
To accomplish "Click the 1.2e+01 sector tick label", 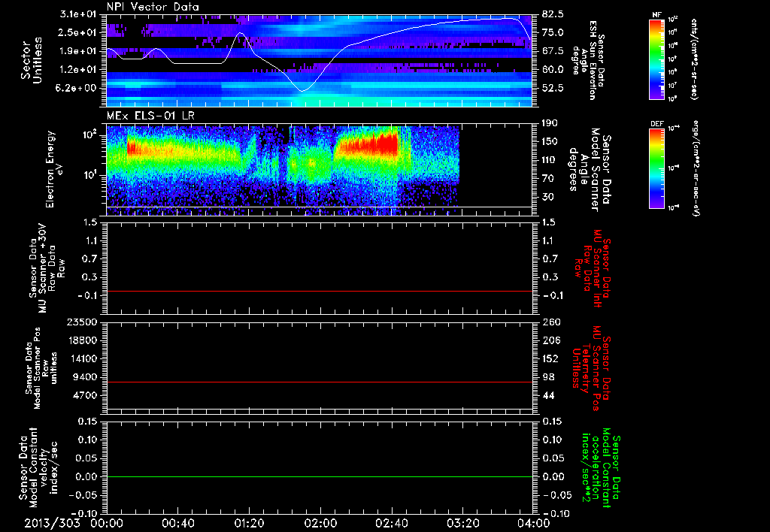I will click(x=78, y=70).
